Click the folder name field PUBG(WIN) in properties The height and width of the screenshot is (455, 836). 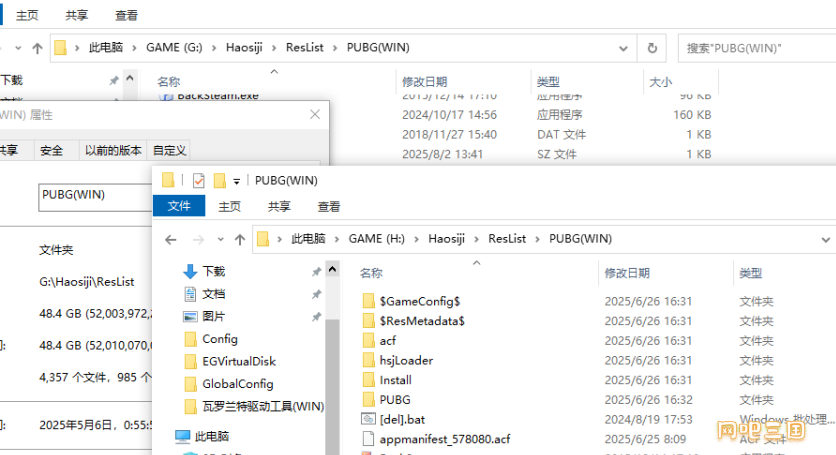coord(95,197)
